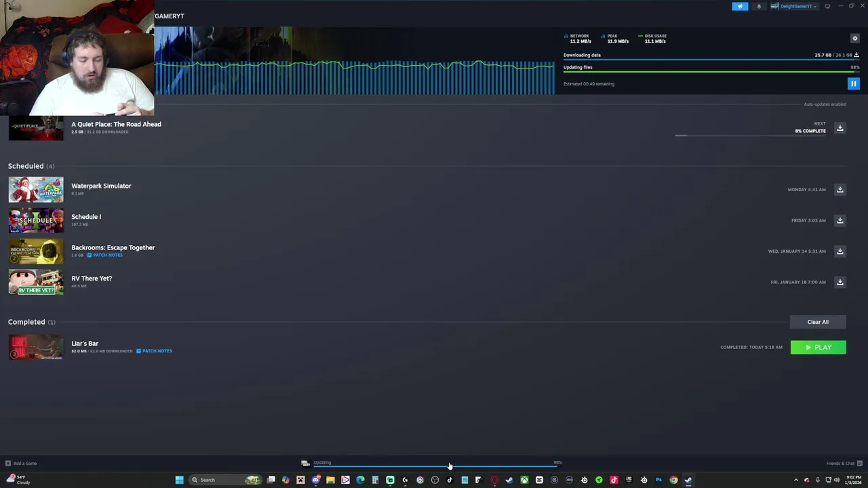This screenshot has width=868, height=488.
Task: Download Backrooms: Escape Together update now
Action: [840, 251]
